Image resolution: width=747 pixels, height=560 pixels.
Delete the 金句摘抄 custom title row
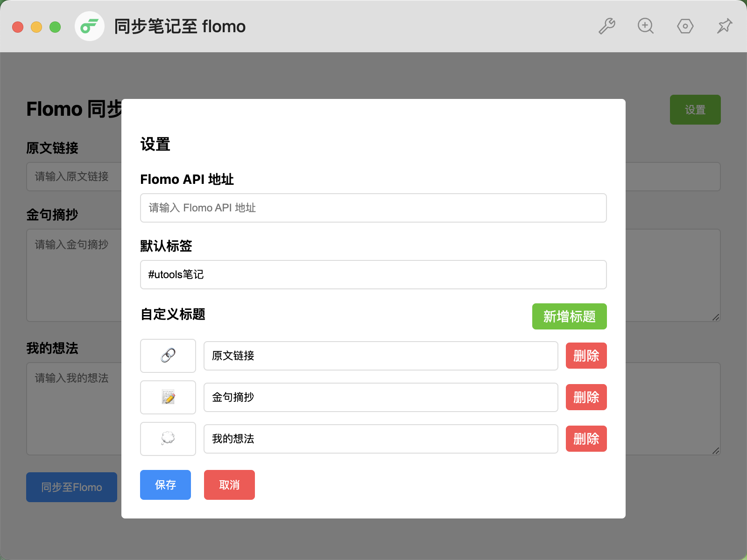[x=586, y=397]
